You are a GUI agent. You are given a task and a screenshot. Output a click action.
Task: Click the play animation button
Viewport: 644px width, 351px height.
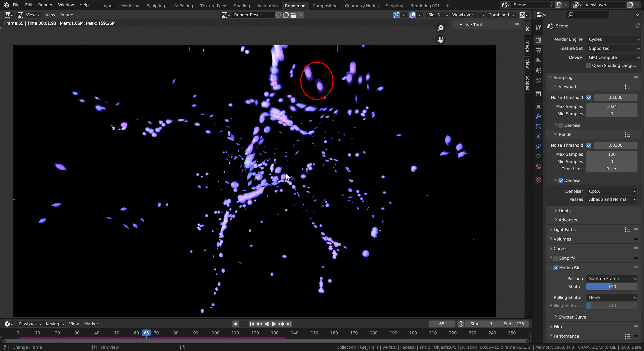pos(274,324)
